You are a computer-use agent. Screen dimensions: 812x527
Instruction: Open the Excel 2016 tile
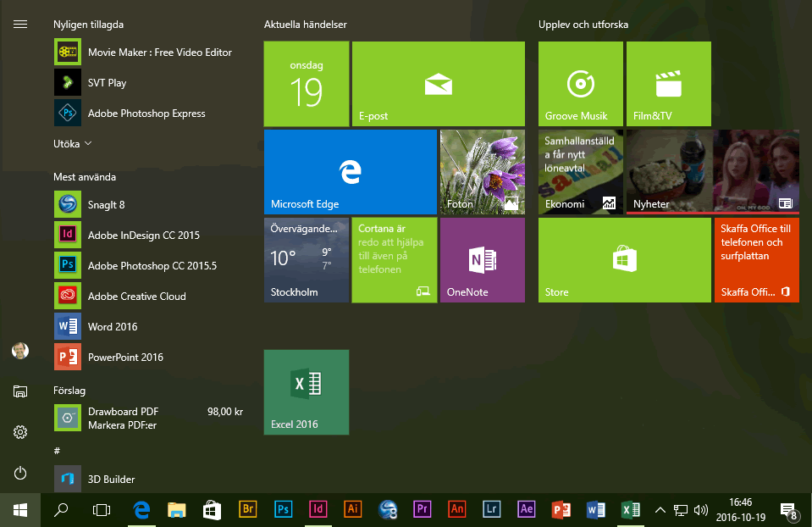(307, 391)
